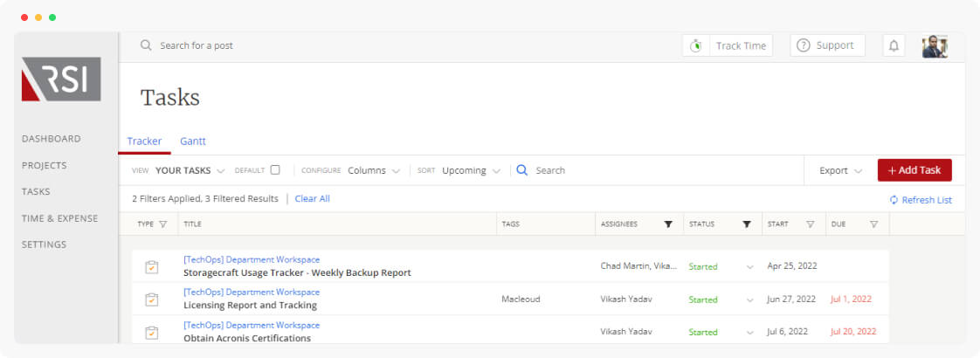Click the RSI logo in sidebar
The image size is (980, 358).
[x=61, y=79]
